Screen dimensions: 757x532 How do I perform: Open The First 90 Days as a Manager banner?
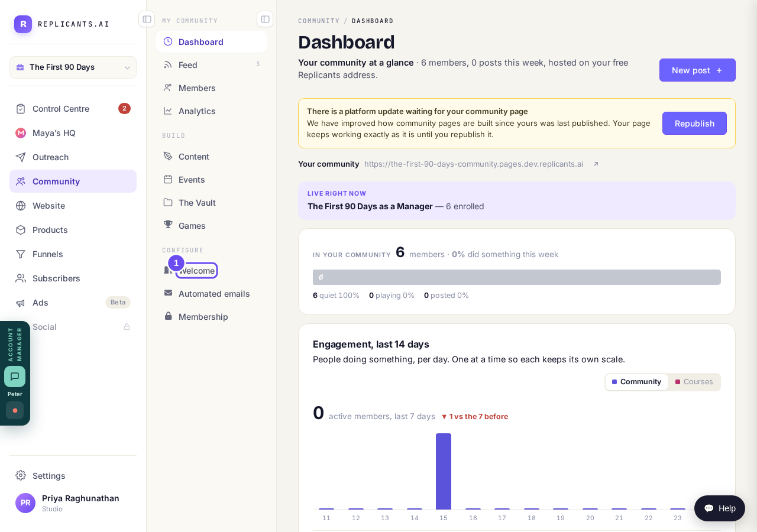517,201
